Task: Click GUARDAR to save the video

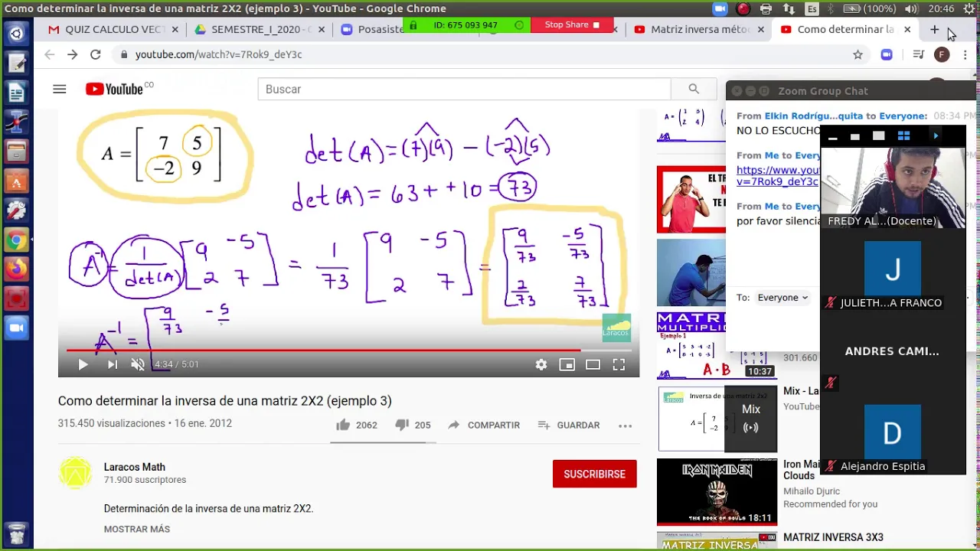Action: point(569,425)
